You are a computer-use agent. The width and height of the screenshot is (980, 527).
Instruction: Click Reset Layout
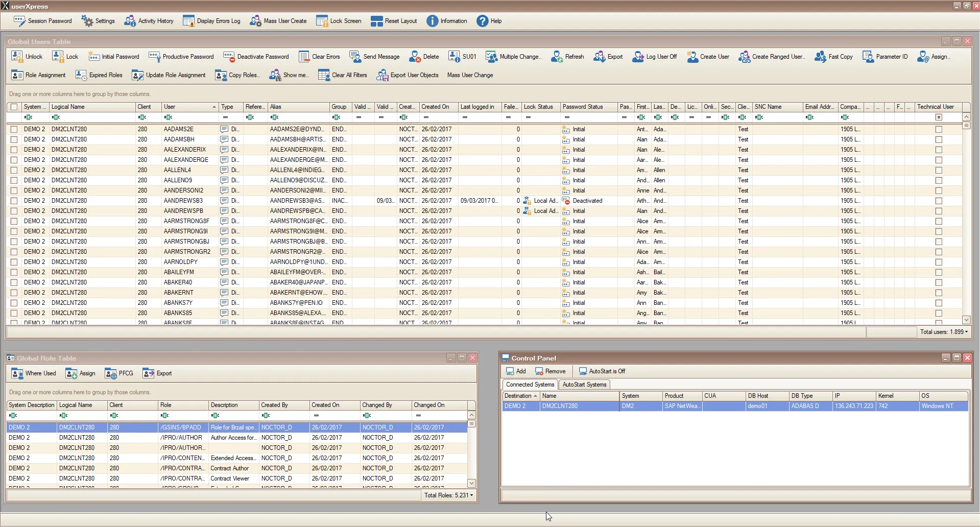tap(394, 21)
